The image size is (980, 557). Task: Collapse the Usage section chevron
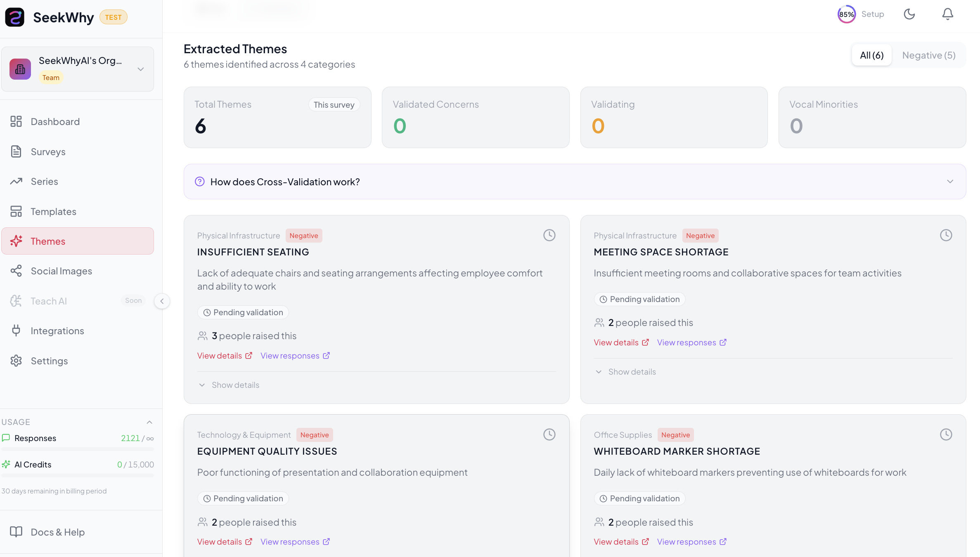click(149, 422)
